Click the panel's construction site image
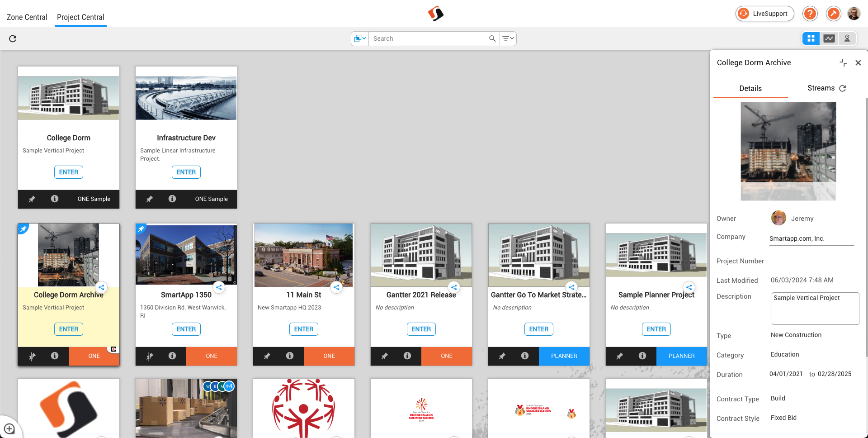Viewport: 868px width, 438px height. 788,151
